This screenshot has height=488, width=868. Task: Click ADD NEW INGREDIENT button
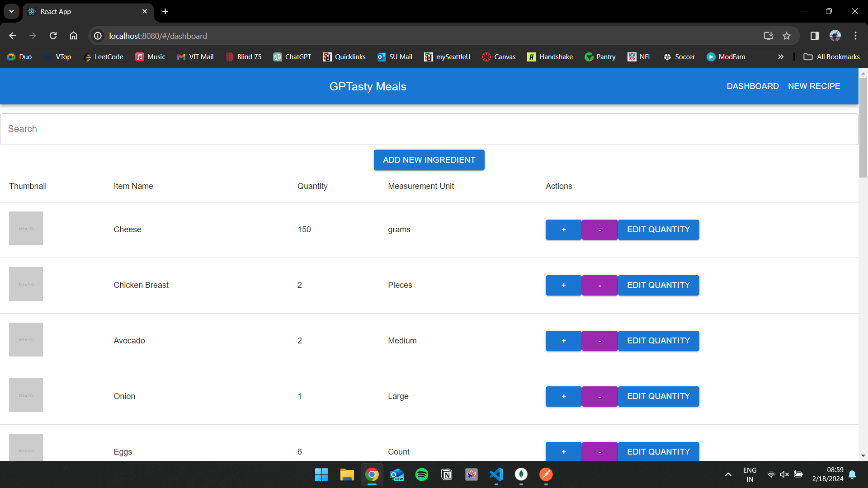click(429, 160)
